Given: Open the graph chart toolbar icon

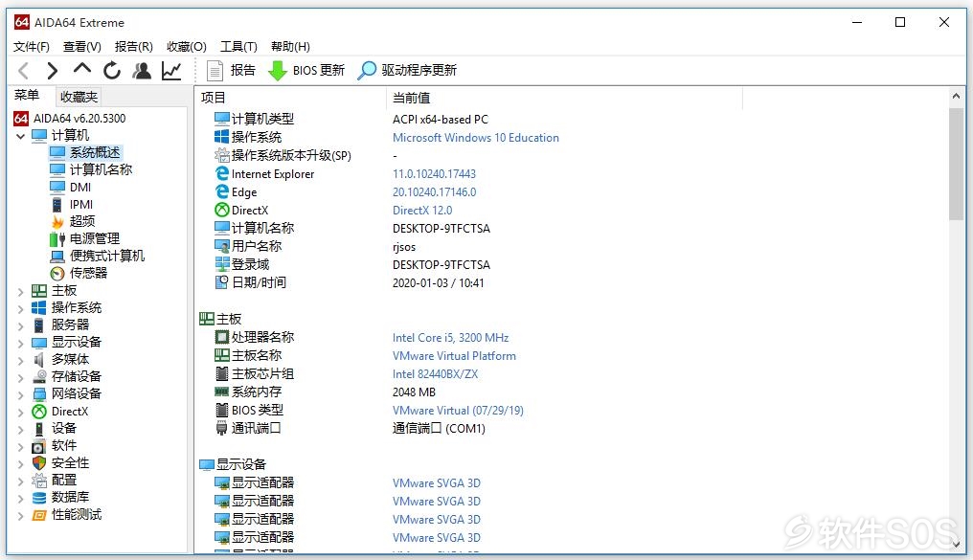Looking at the screenshot, I should [171, 71].
